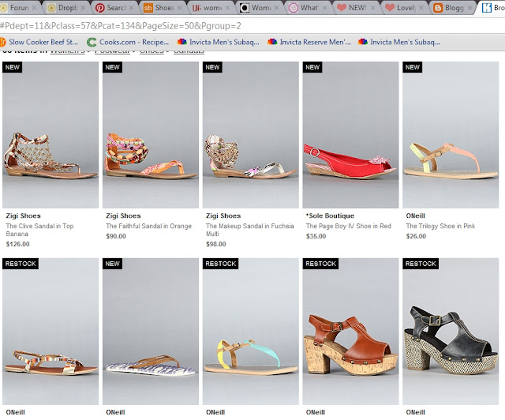505x420 pixels.
Task: Click NEW badge on Page Boy shoe
Action: point(312,67)
